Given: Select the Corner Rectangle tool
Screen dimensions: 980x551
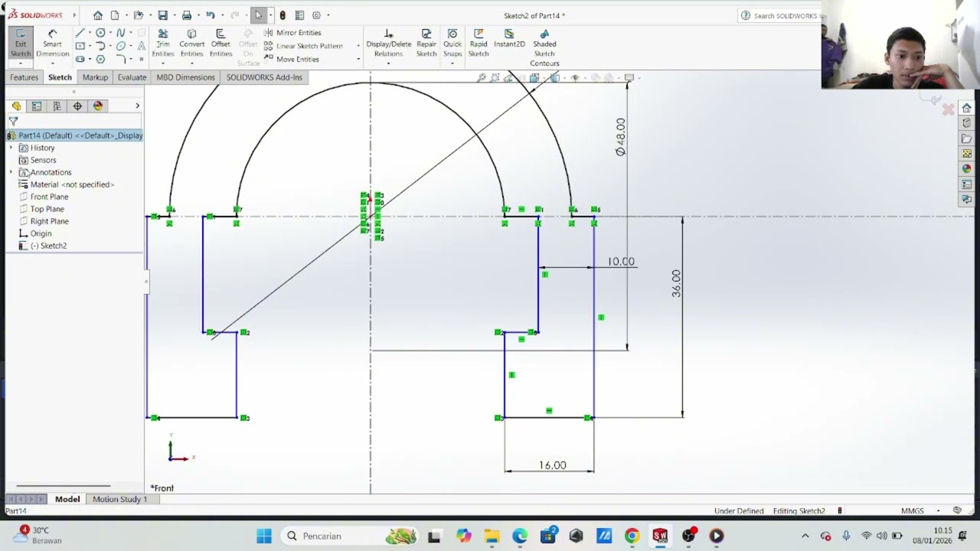Looking at the screenshot, I should coord(80,46).
